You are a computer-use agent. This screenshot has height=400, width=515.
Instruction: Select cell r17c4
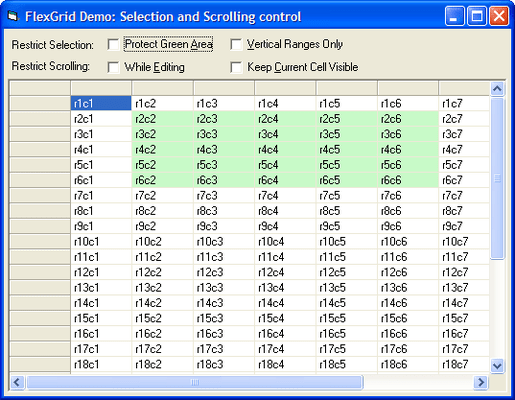pyautogui.click(x=285, y=349)
